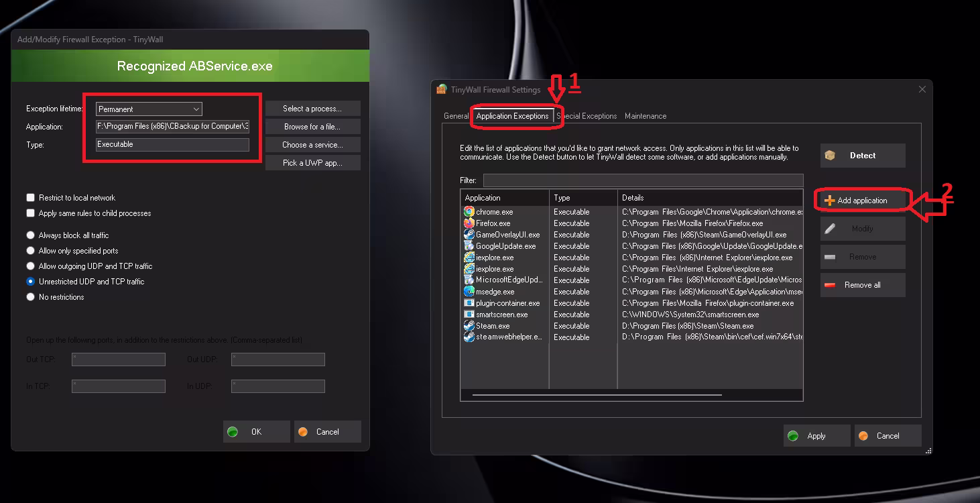980x503 pixels.
Task: Select Unrestricted UDP and TCP traffic
Action: (x=30, y=282)
